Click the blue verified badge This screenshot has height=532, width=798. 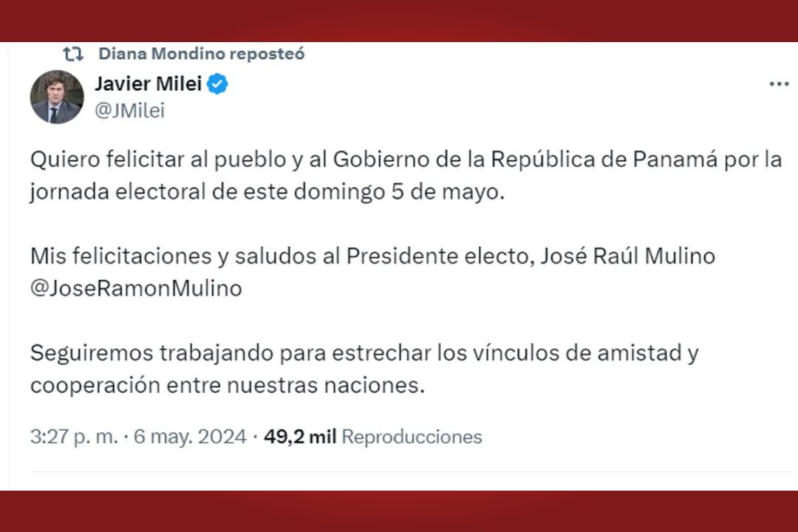217,84
